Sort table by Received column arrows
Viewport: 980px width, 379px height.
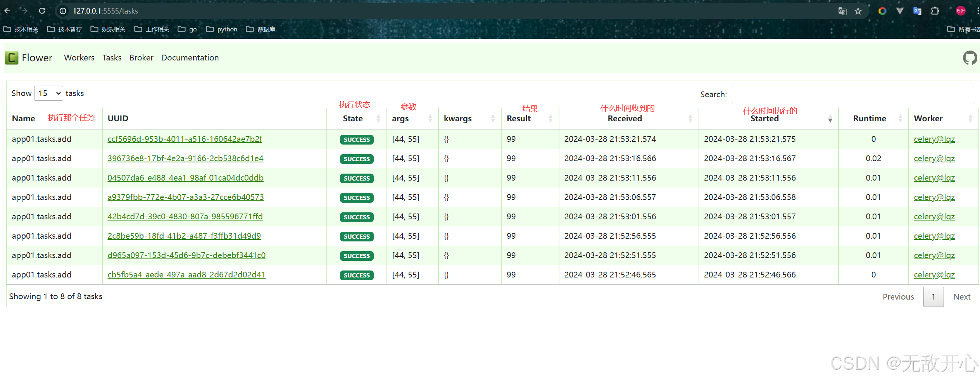(x=690, y=119)
